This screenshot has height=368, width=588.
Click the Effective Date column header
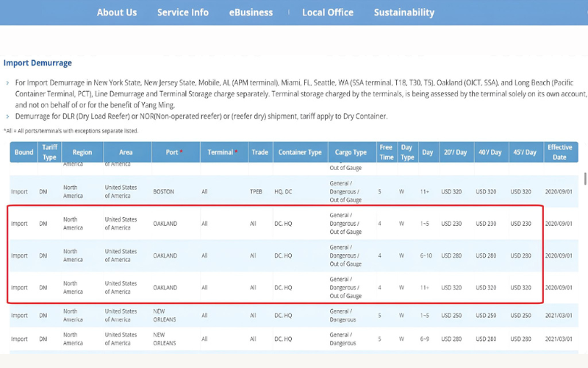pyautogui.click(x=559, y=152)
